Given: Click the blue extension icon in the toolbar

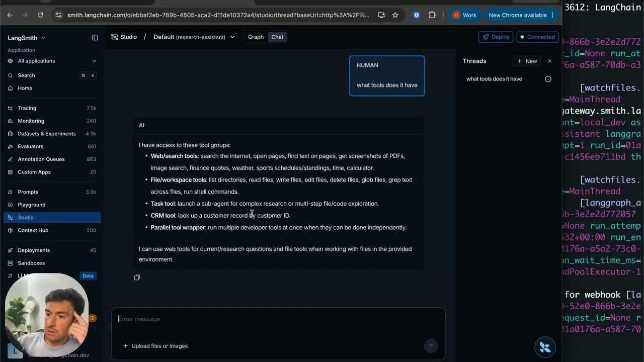Looking at the screenshot, I should click(417, 15).
